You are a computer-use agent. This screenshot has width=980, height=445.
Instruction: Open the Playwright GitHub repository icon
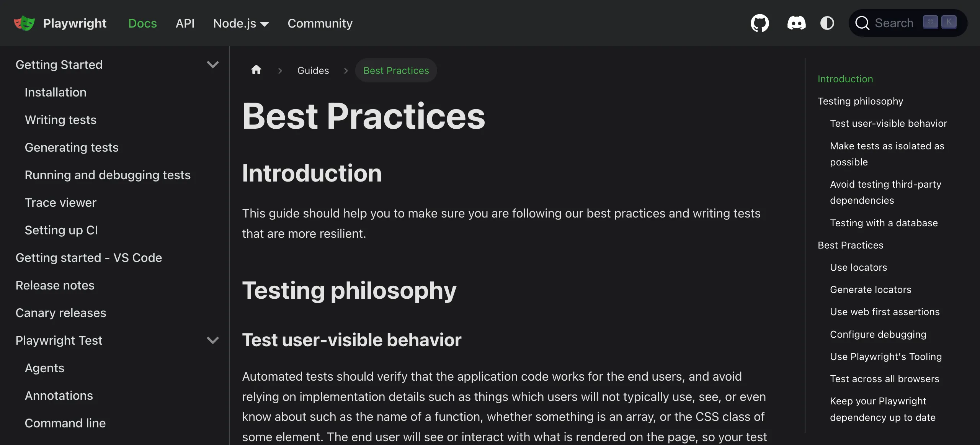pos(760,23)
